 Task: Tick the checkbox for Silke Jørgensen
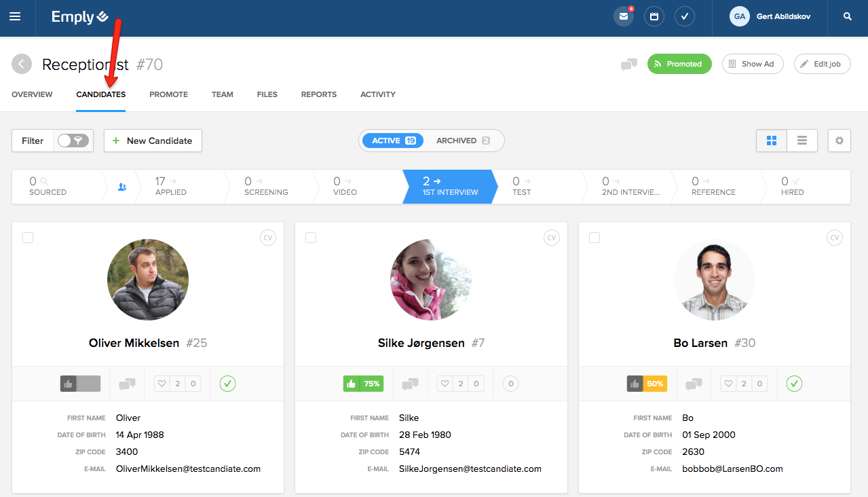coord(311,238)
